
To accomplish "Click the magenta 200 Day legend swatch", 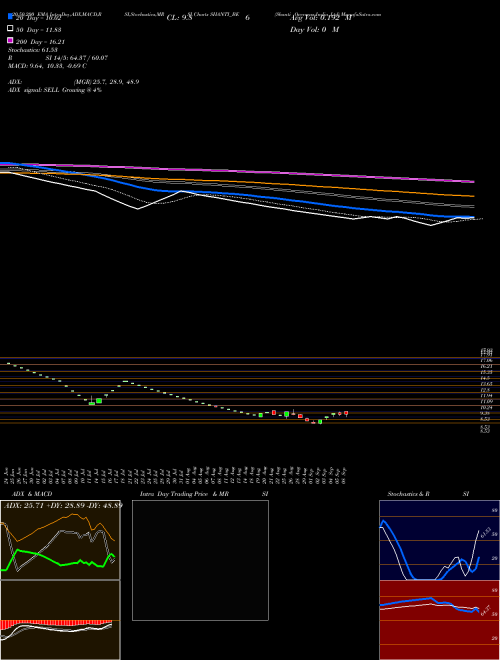I will click(x=10, y=40).
